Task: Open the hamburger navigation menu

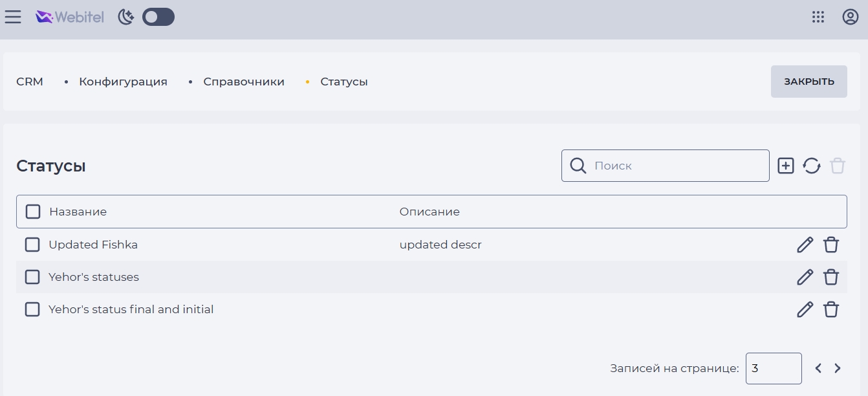Action: [13, 17]
